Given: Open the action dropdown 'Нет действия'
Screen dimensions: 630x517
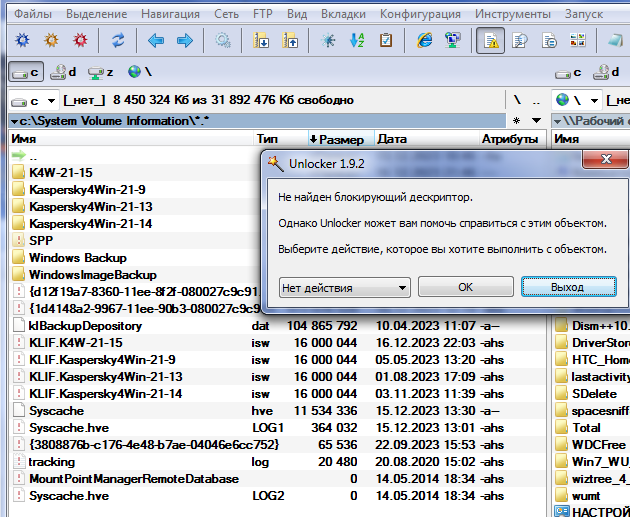Looking at the screenshot, I should point(344,287).
